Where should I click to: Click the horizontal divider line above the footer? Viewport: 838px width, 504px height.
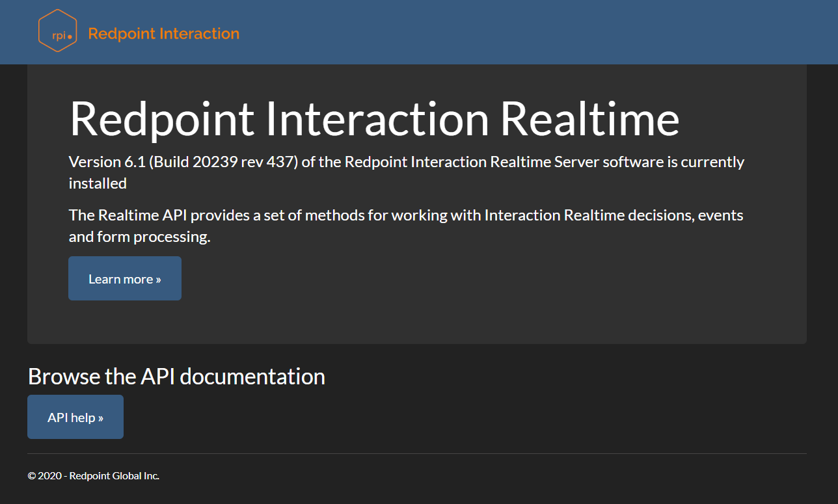point(416,453)
